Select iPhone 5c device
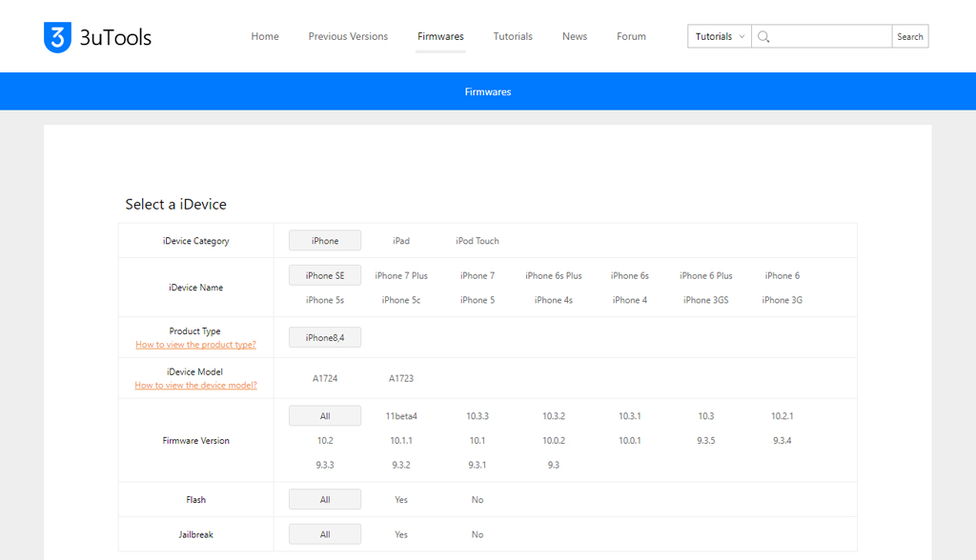The image size is (976, 560). tap(401, 300)
